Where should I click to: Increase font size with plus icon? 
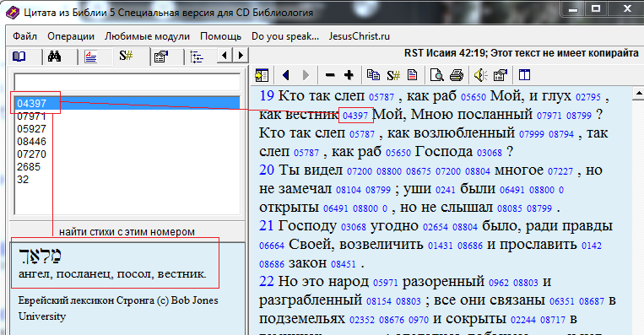pos(349,75)
